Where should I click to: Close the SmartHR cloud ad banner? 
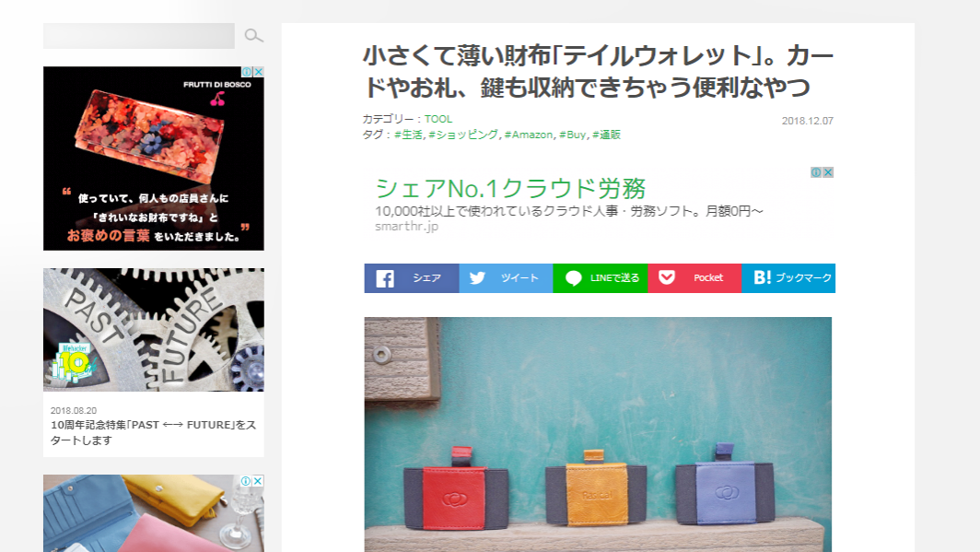pyautogui.click(x=828, y=172)
